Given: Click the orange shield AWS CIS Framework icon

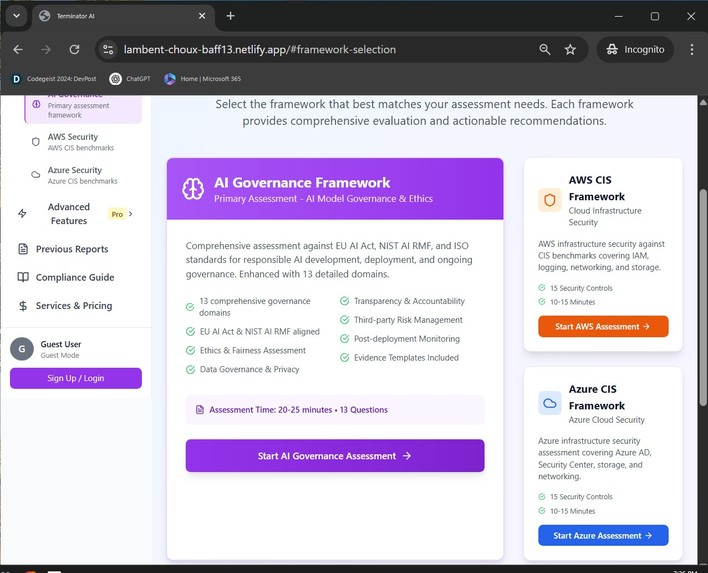Looking at the screenshot, I should [550, 200].
